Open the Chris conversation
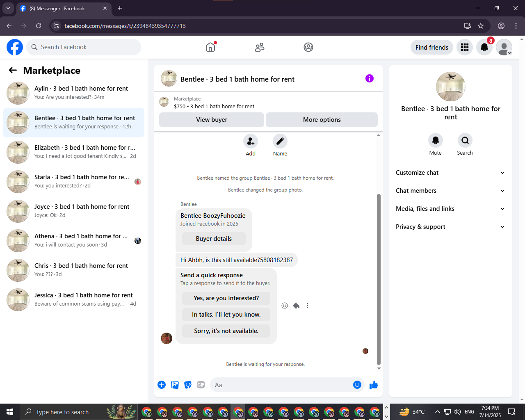This screenshot has width=525, height=420. click(74, 270)
